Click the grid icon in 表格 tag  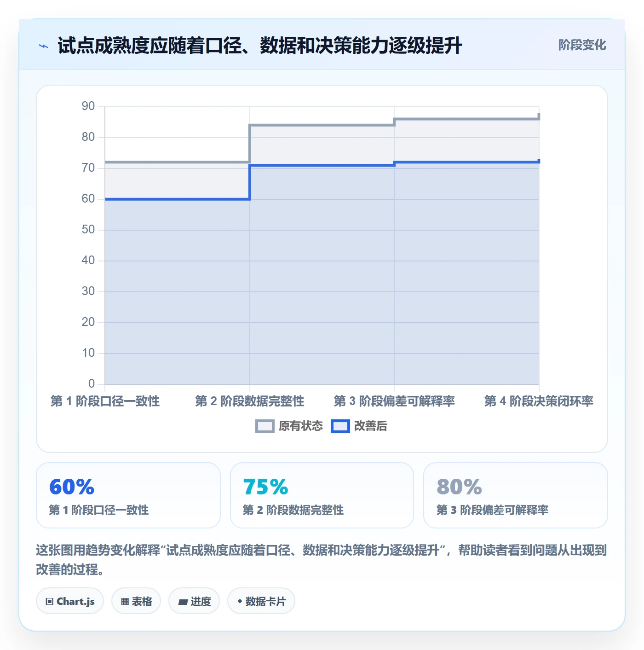tap(125, 602)
